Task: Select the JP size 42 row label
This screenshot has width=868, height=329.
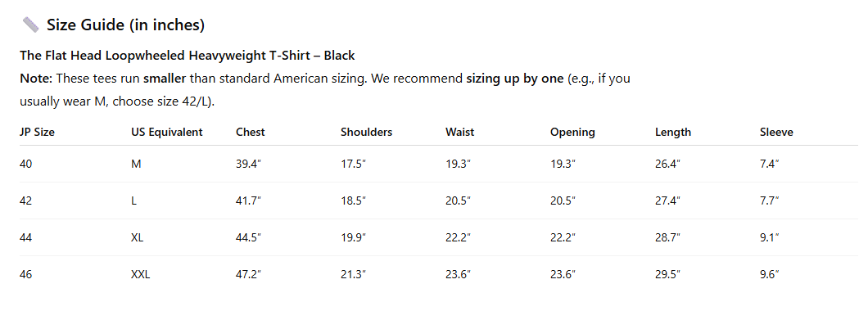Action: tap(26, 201)
